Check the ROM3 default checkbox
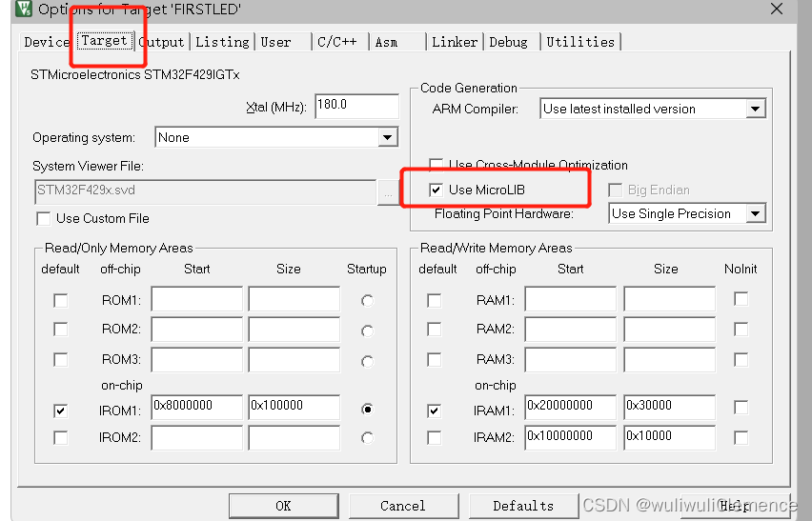The height and width of the screenshot is (521, 812). point(61,360)
